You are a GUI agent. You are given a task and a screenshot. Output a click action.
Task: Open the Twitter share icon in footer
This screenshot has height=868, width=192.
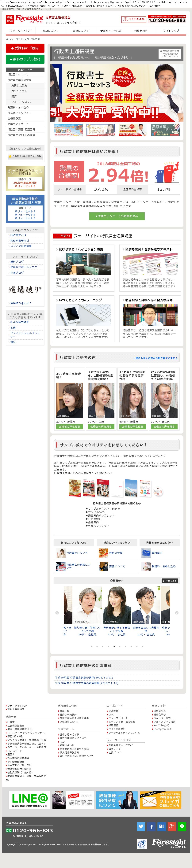tap(141, 826)
